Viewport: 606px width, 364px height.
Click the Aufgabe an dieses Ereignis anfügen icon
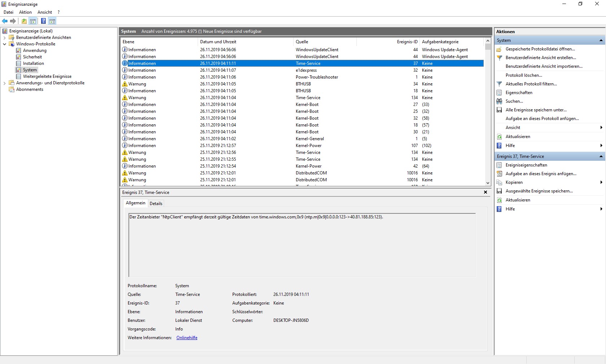[499, 174]
